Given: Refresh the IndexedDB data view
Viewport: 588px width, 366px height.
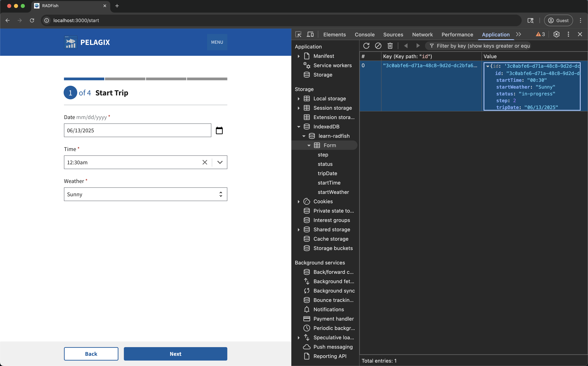Looking at the screenshot, I should 366,46.
